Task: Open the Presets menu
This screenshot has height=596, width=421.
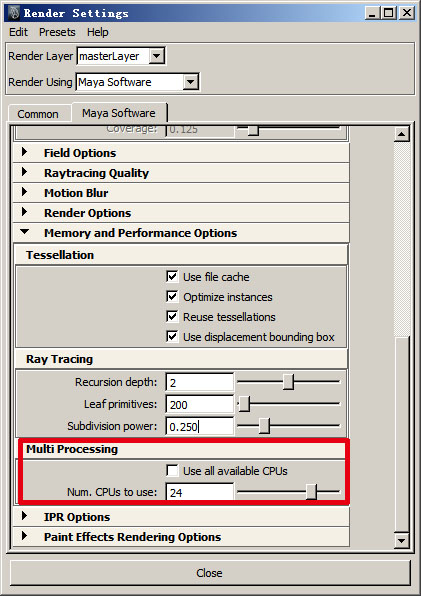Action: 57,32
